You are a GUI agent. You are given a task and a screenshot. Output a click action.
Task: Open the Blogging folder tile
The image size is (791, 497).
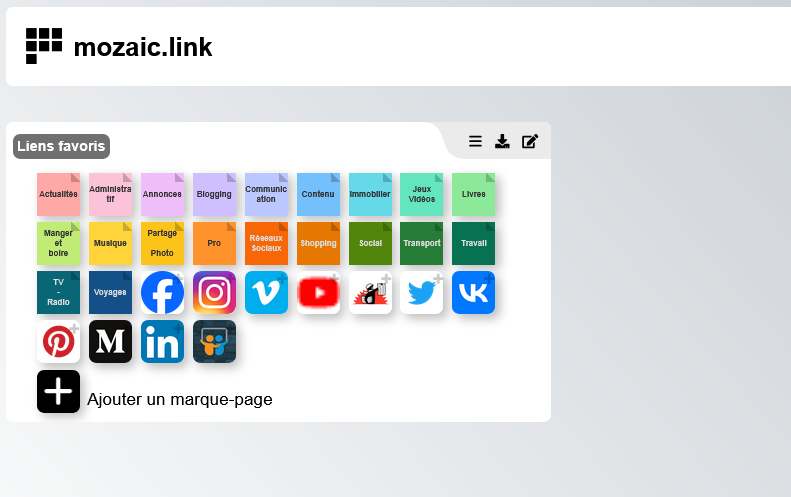(x=214, y=194)
